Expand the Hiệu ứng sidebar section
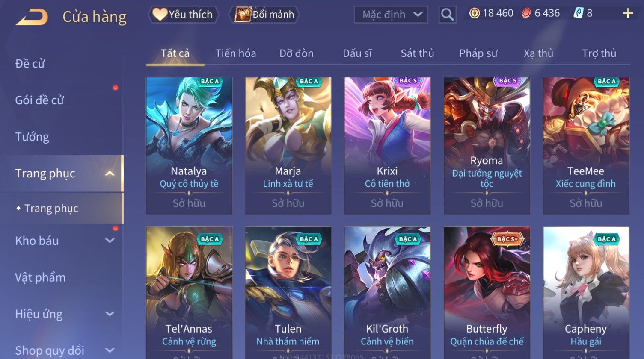The image size is (644, 359). pos(110,314)
